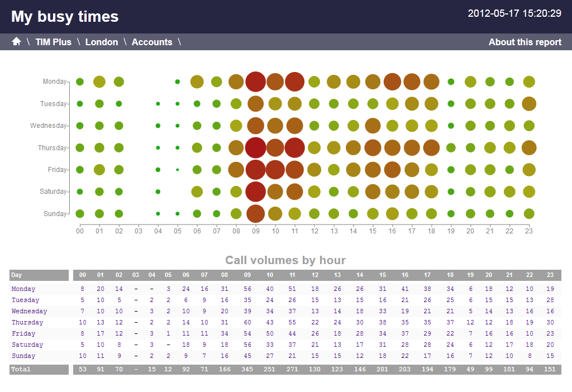This screenshot has width=572, height=392.
Task: Click the Total row label
Action: [21, 370]
